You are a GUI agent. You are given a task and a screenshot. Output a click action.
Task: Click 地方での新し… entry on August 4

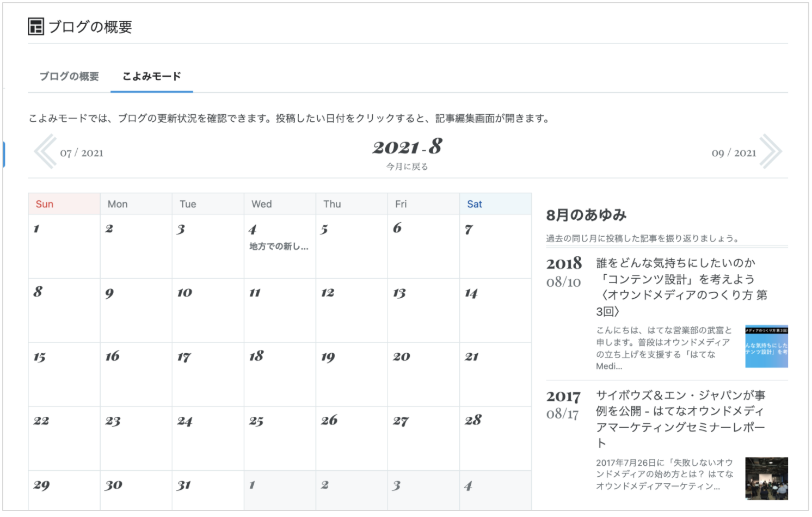279,246
